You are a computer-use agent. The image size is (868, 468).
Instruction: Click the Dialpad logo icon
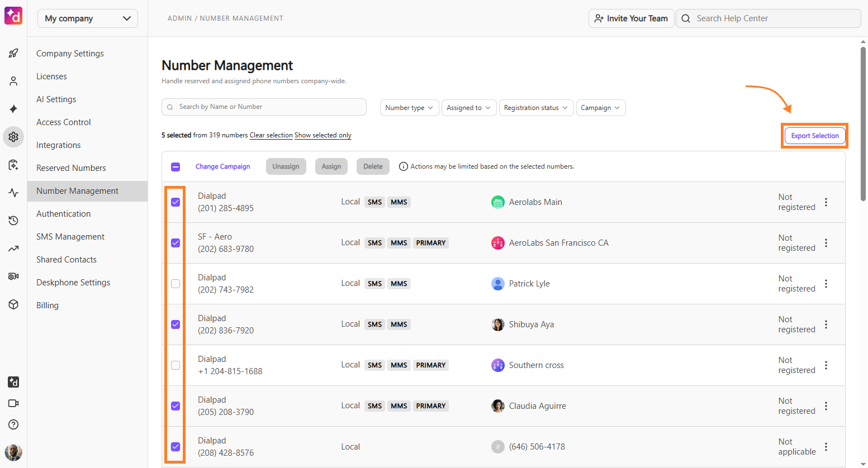coord(13,16)
